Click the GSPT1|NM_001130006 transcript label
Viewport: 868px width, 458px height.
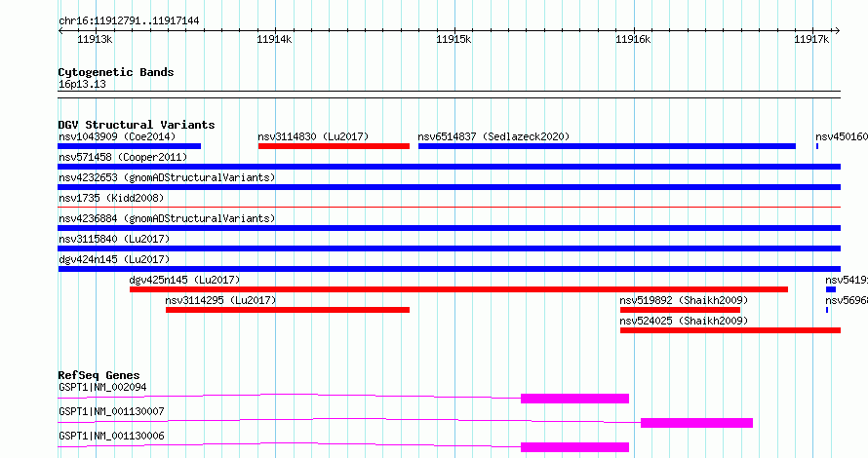click(x=111, y=436)
